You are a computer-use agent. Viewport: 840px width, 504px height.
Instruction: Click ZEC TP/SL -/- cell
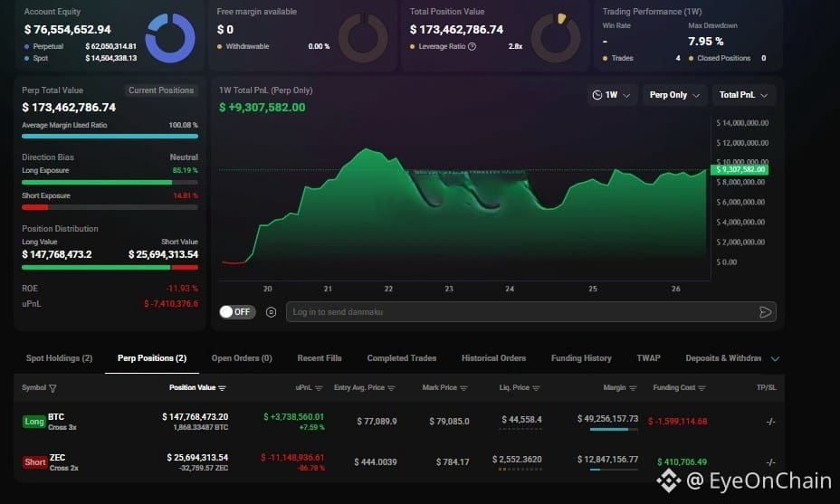point(770,461)
